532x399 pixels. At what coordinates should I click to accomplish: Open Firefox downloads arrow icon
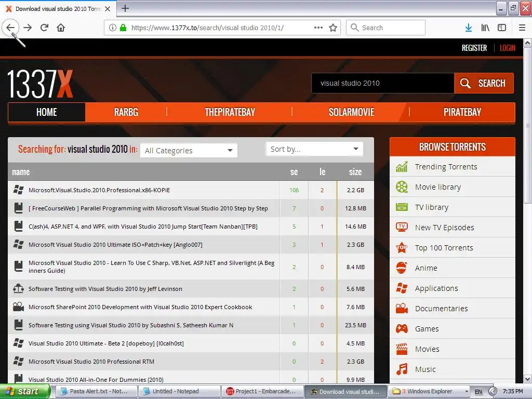[469, 28]
